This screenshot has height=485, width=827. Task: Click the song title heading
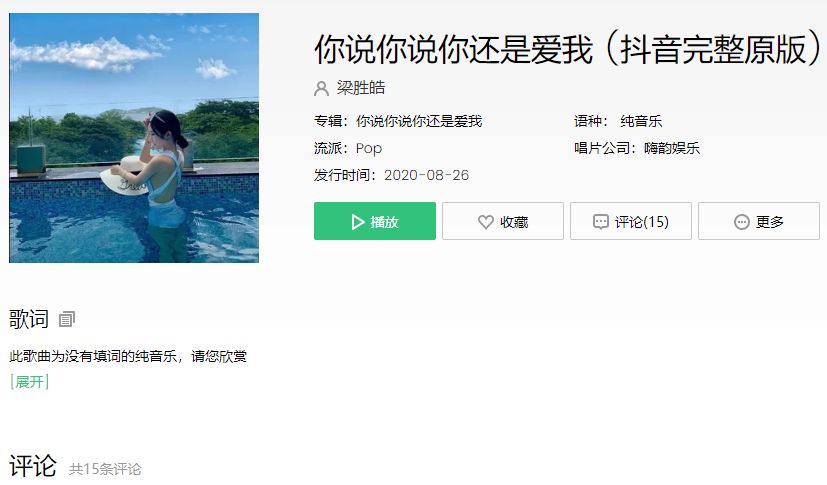[568, 50]
